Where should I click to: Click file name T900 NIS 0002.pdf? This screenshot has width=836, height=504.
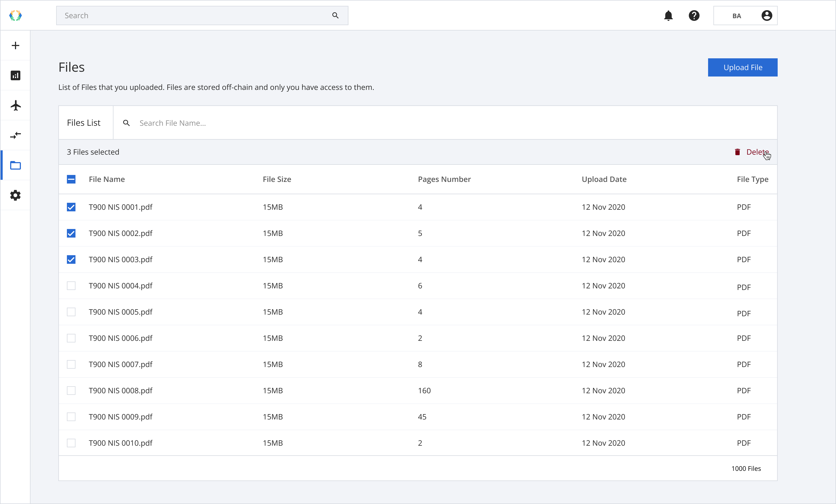[x=120, y=233]
